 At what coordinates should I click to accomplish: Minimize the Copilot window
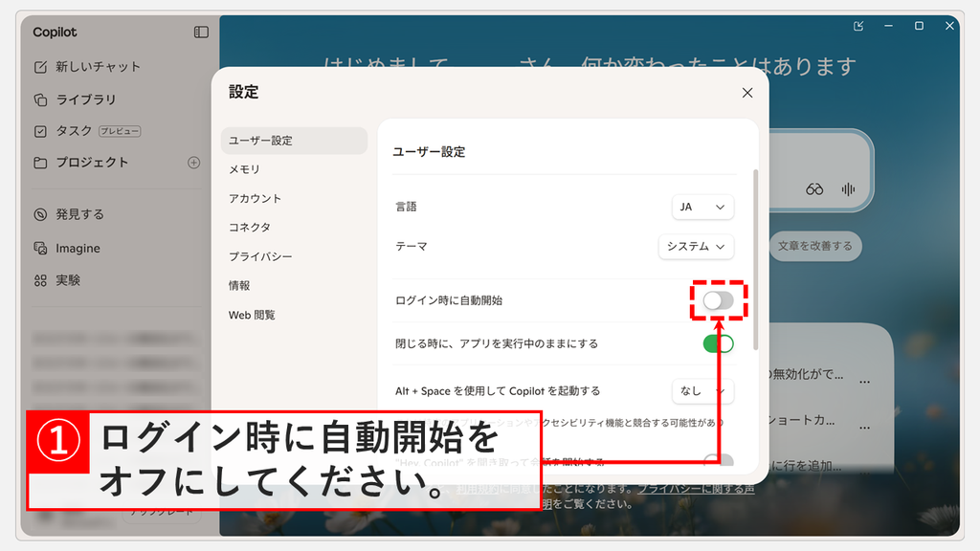tap(888, 26)
